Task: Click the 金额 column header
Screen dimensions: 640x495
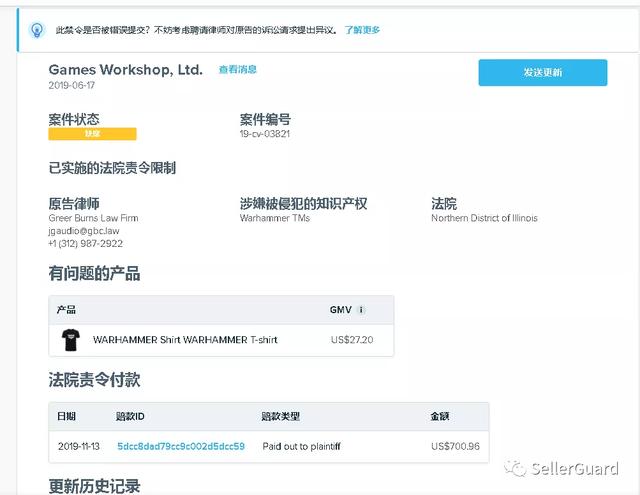Action: [x=440, y=416]
